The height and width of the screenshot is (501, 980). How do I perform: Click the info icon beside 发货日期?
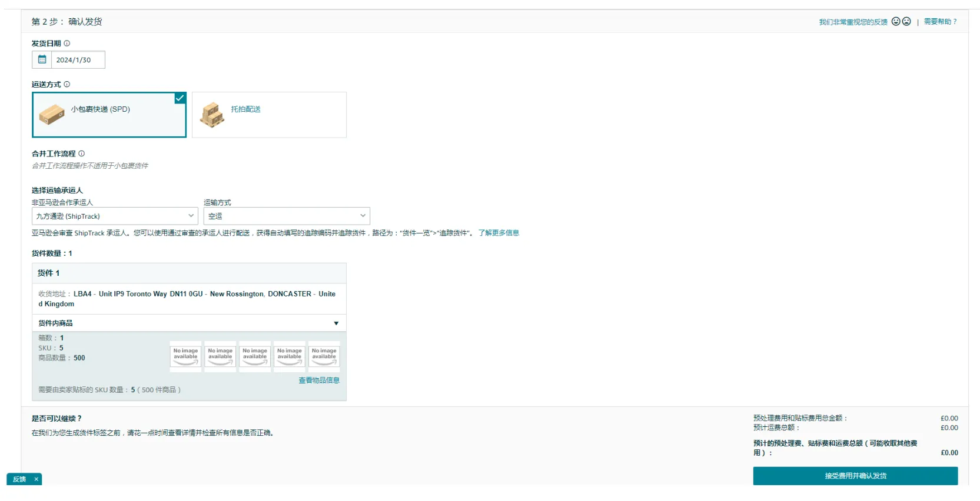coord(67,44)
